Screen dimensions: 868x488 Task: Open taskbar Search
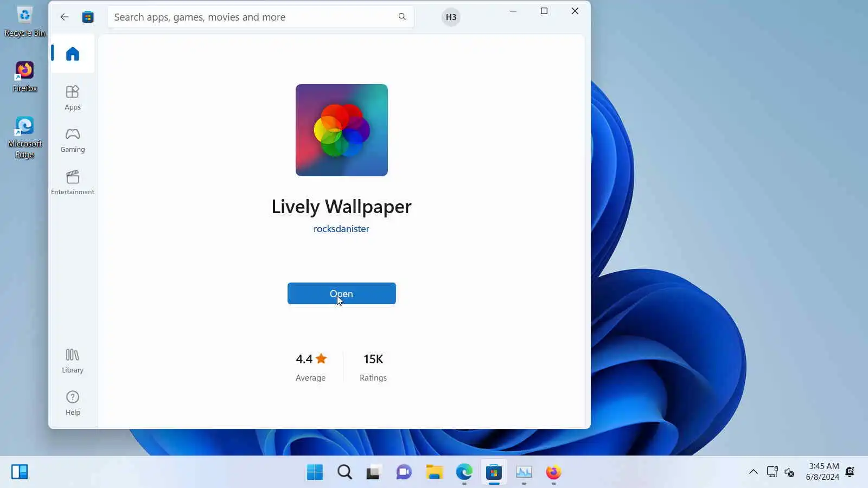click(344, 472)
